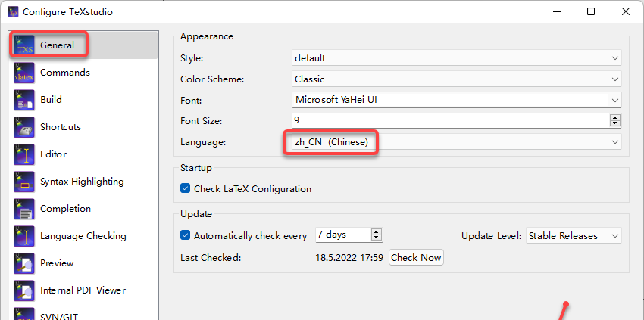Click the Build settings icon
The width and height of the screenshot is (644, 320).
pyautogui.click(x=23, y=100)
